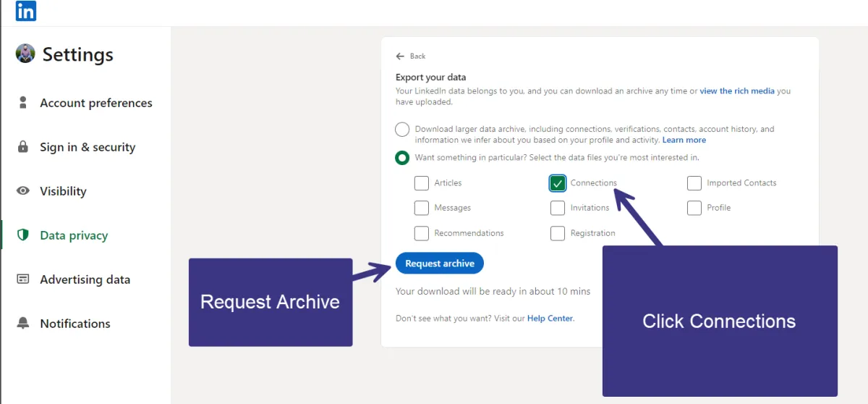Screen dimensions: 868x404
Task: Uncheck the Connections checkbox
Action: point(558,183)
